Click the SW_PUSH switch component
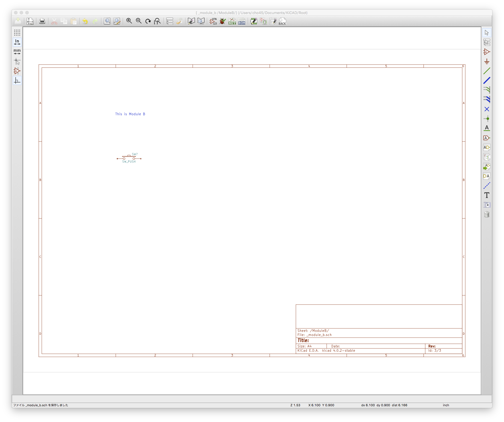Screen dimensions: 504x422 point(129,159)
